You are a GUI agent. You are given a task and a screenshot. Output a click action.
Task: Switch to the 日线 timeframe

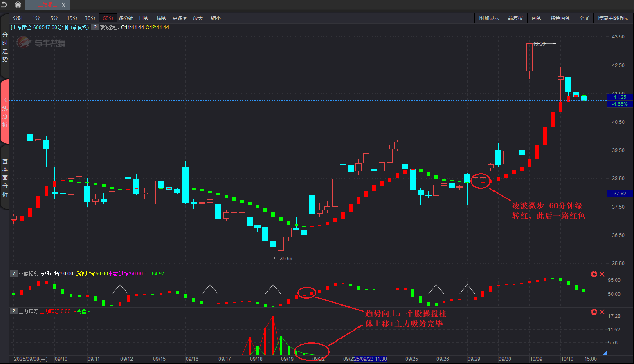point(144,18)
